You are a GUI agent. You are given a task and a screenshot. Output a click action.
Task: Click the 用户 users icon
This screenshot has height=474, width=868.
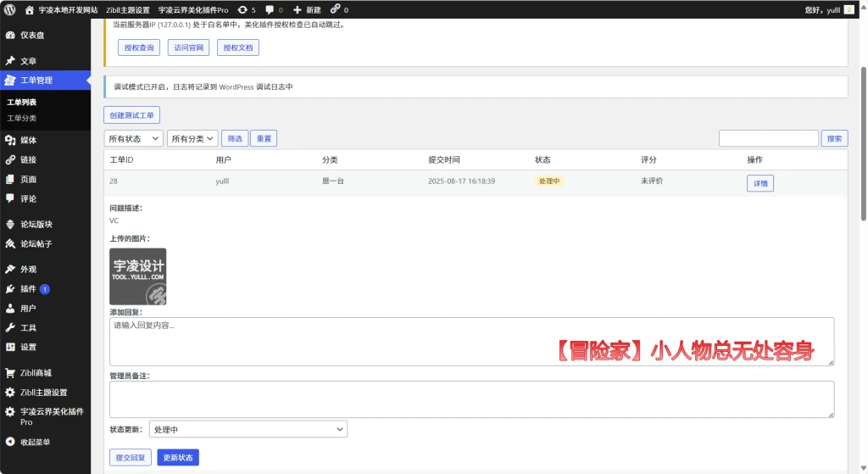tap(10, 309)
